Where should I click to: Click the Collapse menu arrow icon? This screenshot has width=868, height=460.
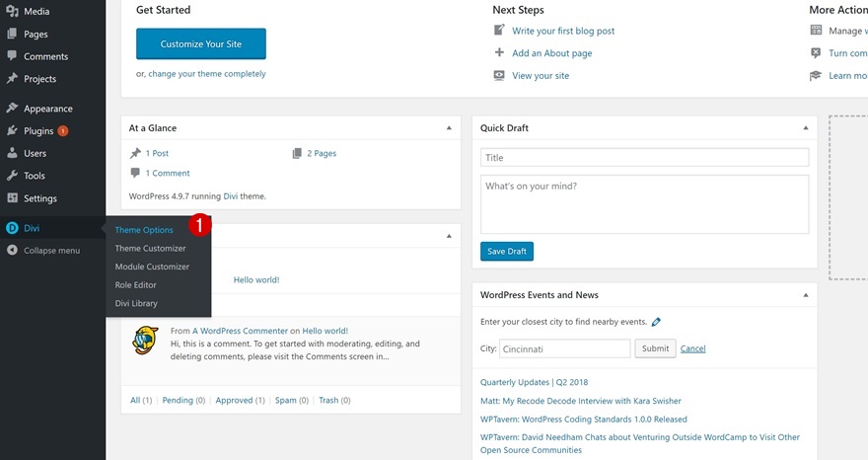(12, 251)
